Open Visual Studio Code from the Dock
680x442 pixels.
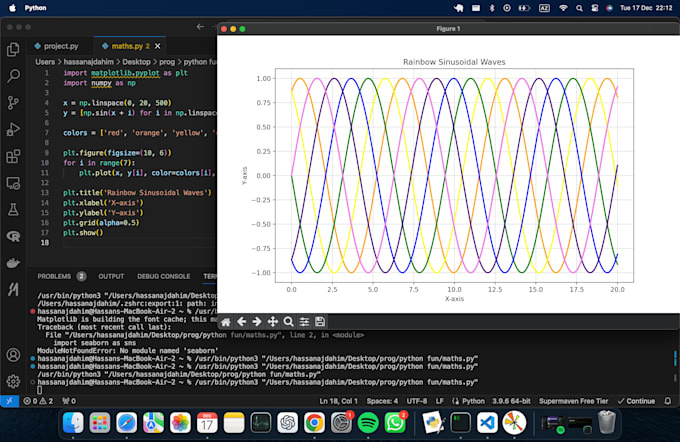[x=487, y=422]
